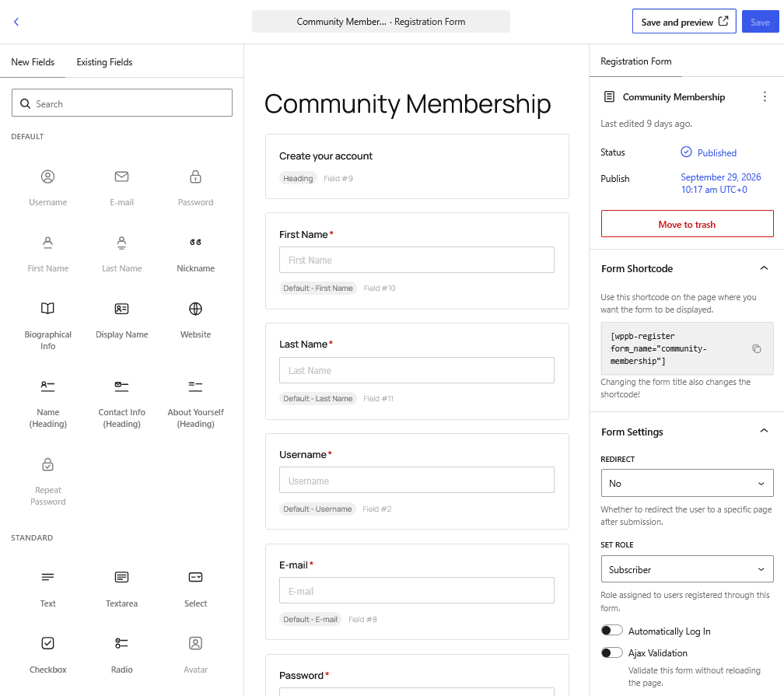Focus the fields Search box
Screen dimensions: 784x696
122,103
